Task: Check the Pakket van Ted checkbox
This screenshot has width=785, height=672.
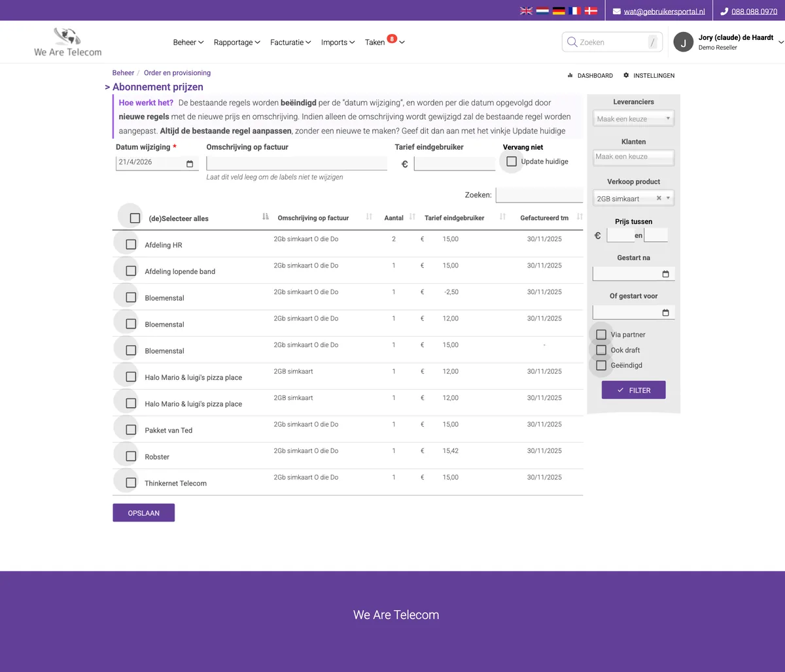Action: [x=131, y=429]
